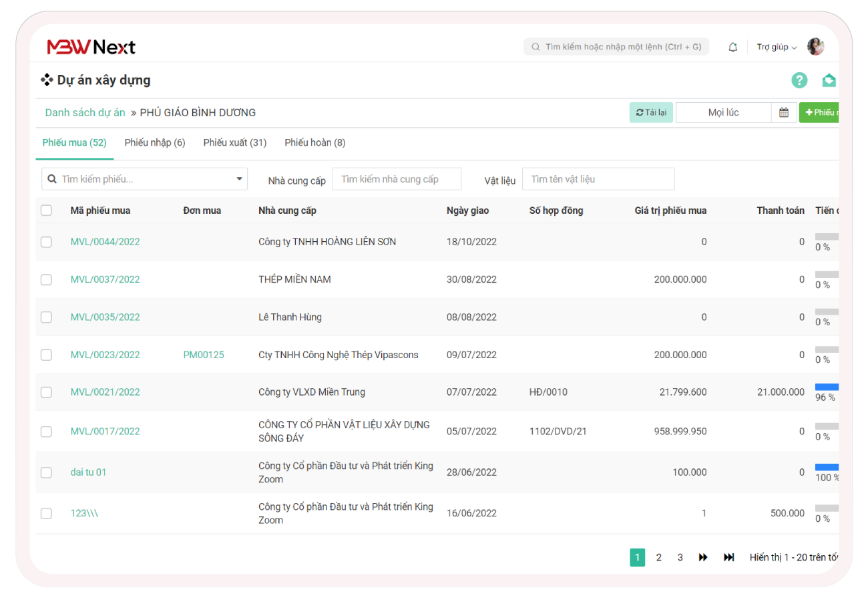Open the Danh sách dự án breadcrumb link
This screenshot has width=868, height=598.
pyautogui.click(x=85, y=112)
